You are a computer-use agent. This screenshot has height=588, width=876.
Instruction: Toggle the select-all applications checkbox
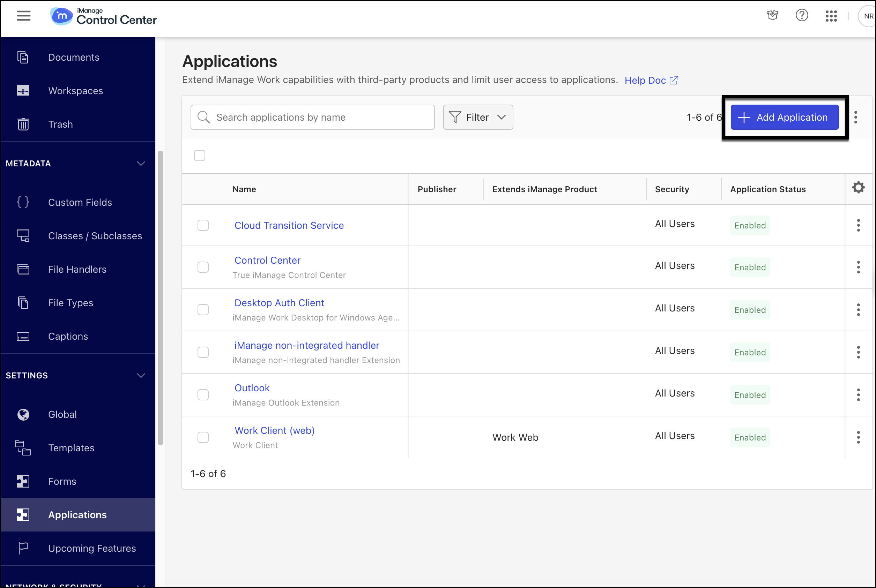200,156
